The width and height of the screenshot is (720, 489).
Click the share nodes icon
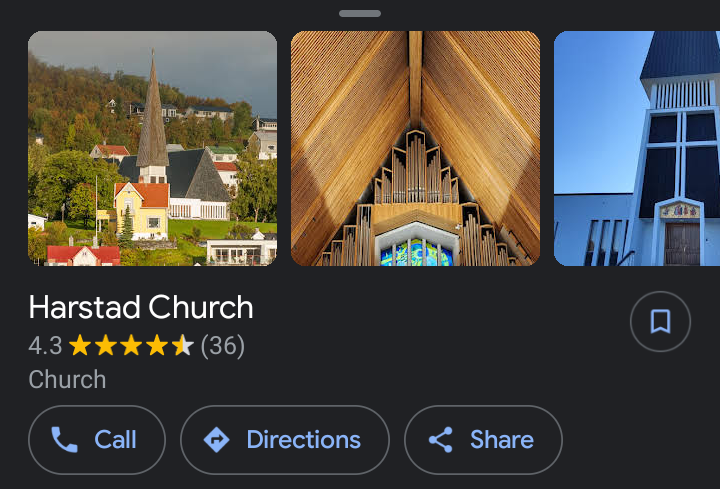click(440, 440)
